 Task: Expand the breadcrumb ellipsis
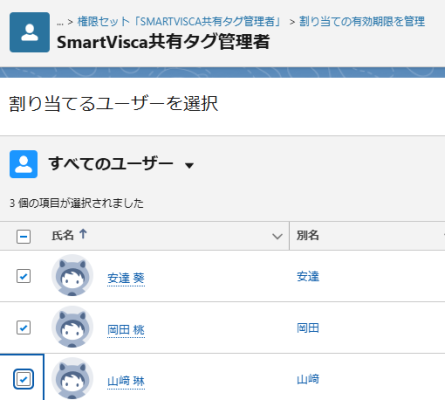point(60,23)
